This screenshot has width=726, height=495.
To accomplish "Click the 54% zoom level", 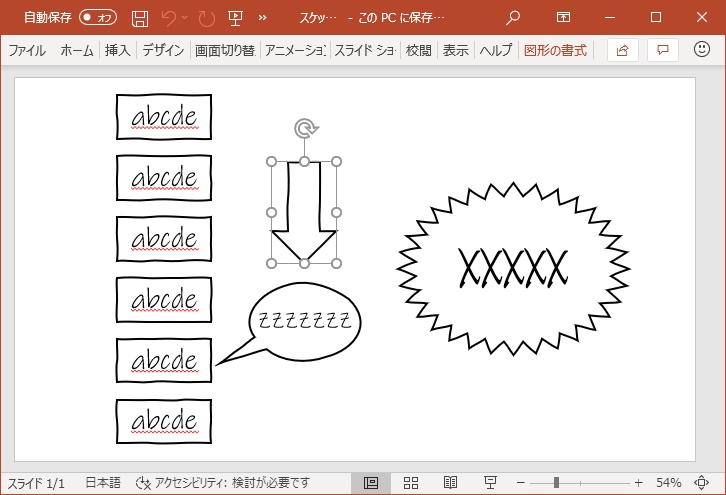I will 668,483.
